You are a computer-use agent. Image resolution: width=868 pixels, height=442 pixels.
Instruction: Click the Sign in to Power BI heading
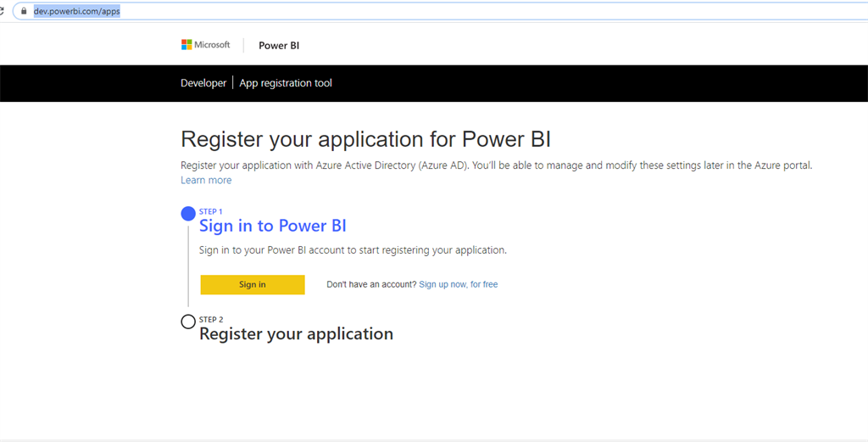click(272, 226)
